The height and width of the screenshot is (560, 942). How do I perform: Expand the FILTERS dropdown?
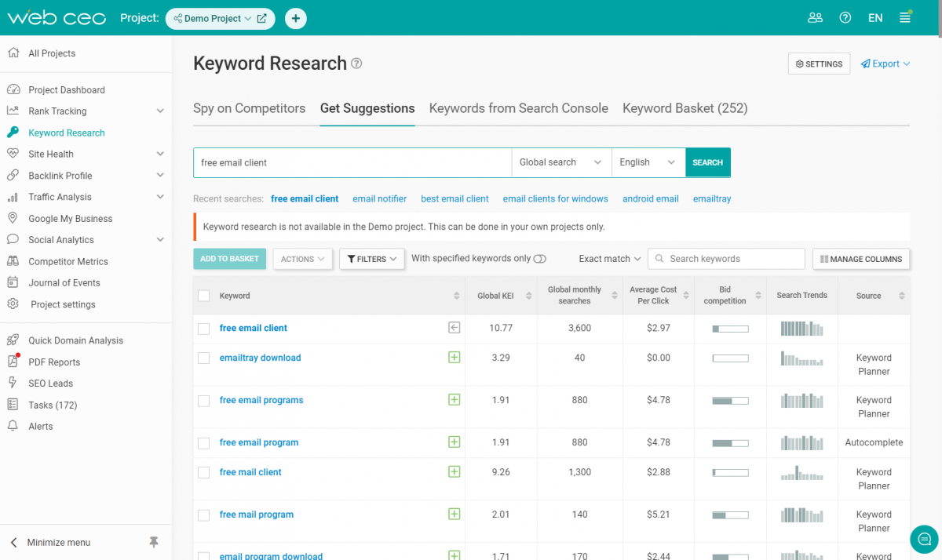pyautogui.click(x=372, y=259)
